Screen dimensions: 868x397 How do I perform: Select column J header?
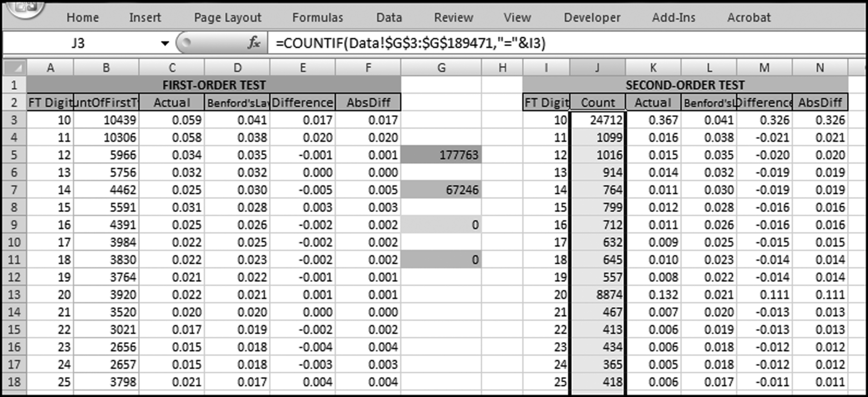597,68
